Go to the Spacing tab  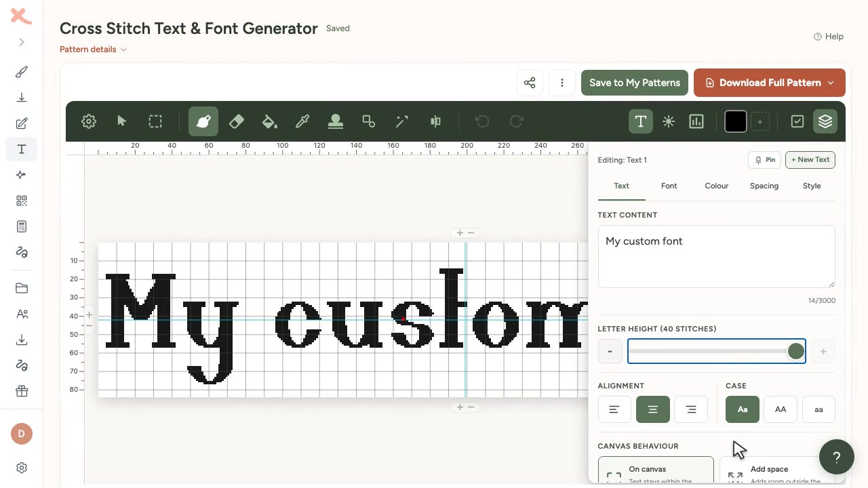(x=764, y=186)
